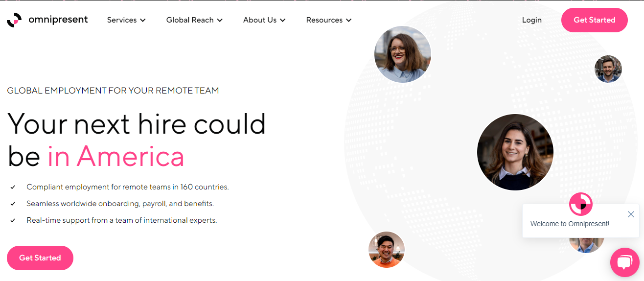Click the checkmark beside Seamless worldwide onboarding
644x281 pixels.
[13, 204]
